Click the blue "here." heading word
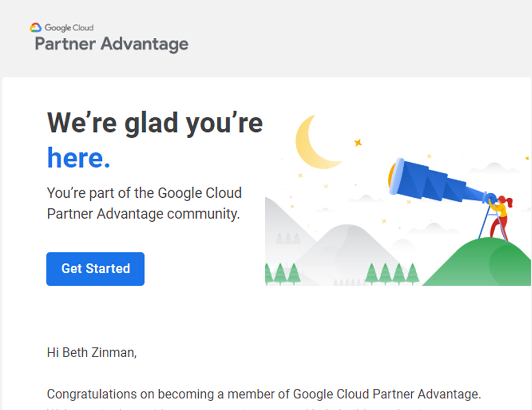 78,158
